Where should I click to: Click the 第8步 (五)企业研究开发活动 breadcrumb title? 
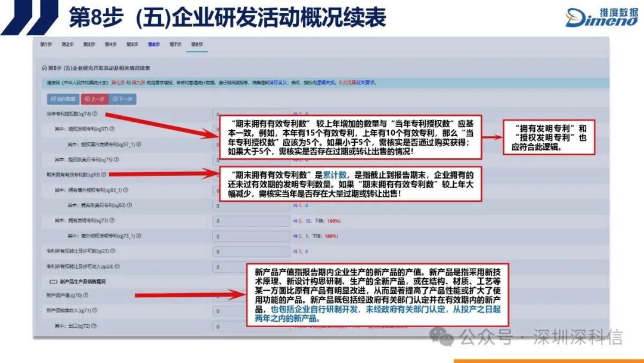[99, 68]
